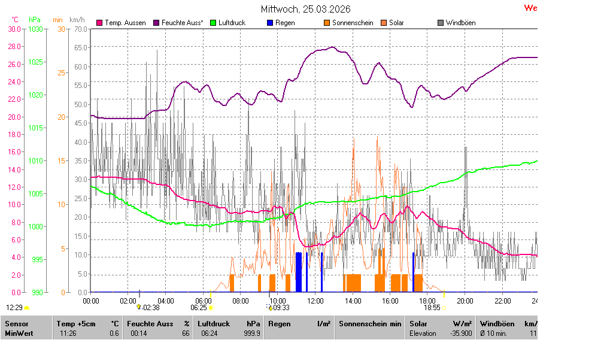The height and width of the screenshot is (364, 613).
Task: Select the Temp +5cm table column header
Action: [x=87, y=324]
